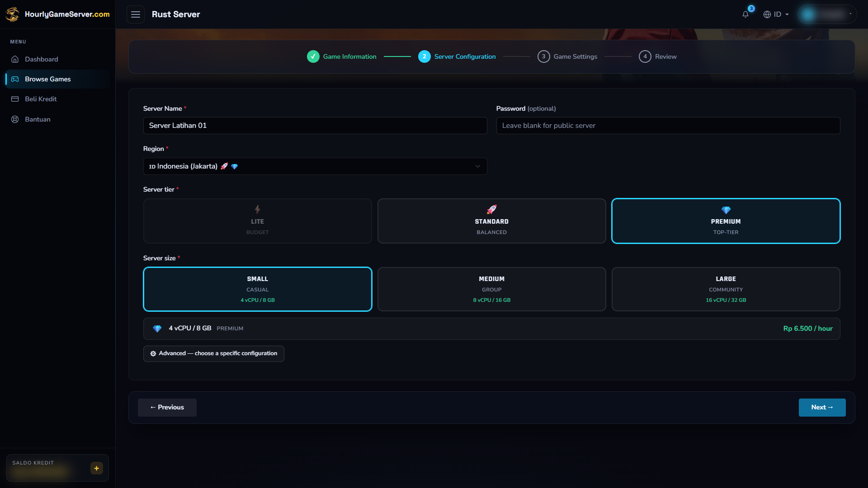Click the diamond icon in price summary
868x488 pixels.
(x=157, y=328)
